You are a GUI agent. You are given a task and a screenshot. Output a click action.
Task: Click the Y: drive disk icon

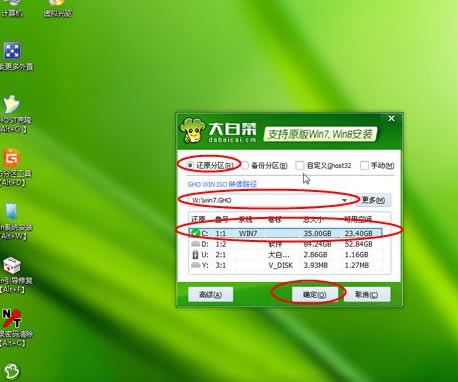[195, 265]
